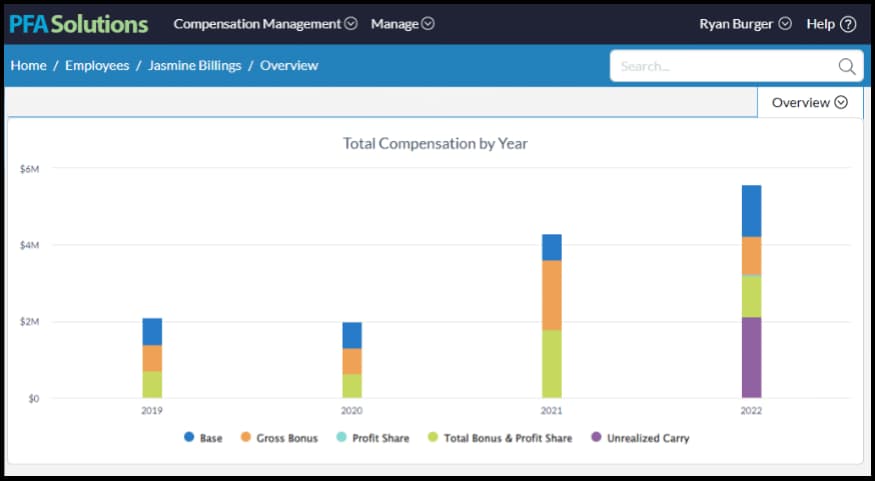Image resolution: width=875 pixels, height=481 pixels.
Task: Click the 2022 purple Unrealized Carry bar segment
Action: (x=751, y=357)
